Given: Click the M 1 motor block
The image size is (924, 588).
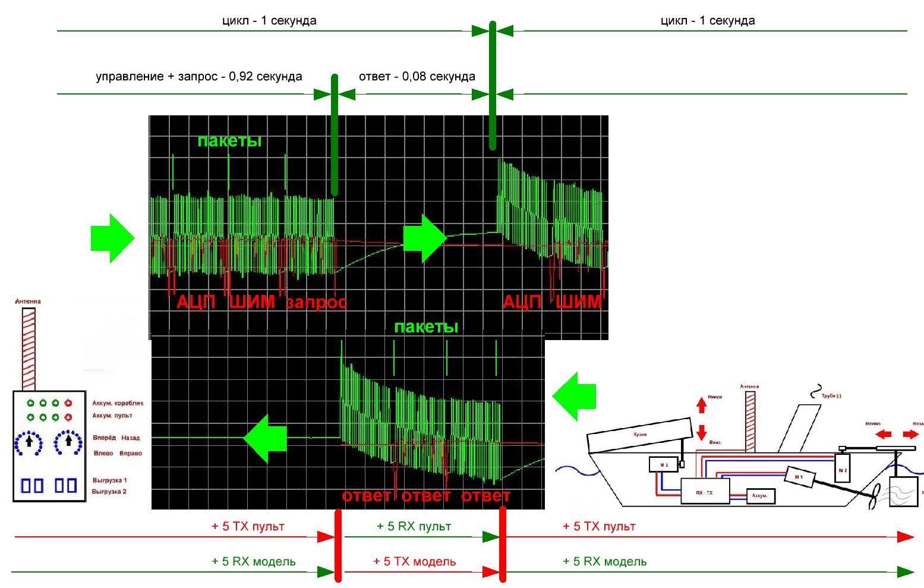Looking at the screenshot, I should tap(799, 477).
